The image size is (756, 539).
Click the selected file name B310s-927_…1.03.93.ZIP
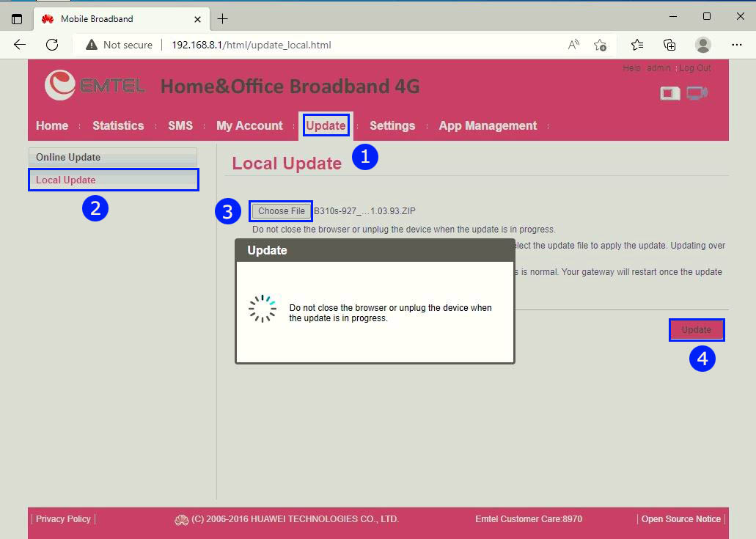pyautogui.click(x=364, y=211)
